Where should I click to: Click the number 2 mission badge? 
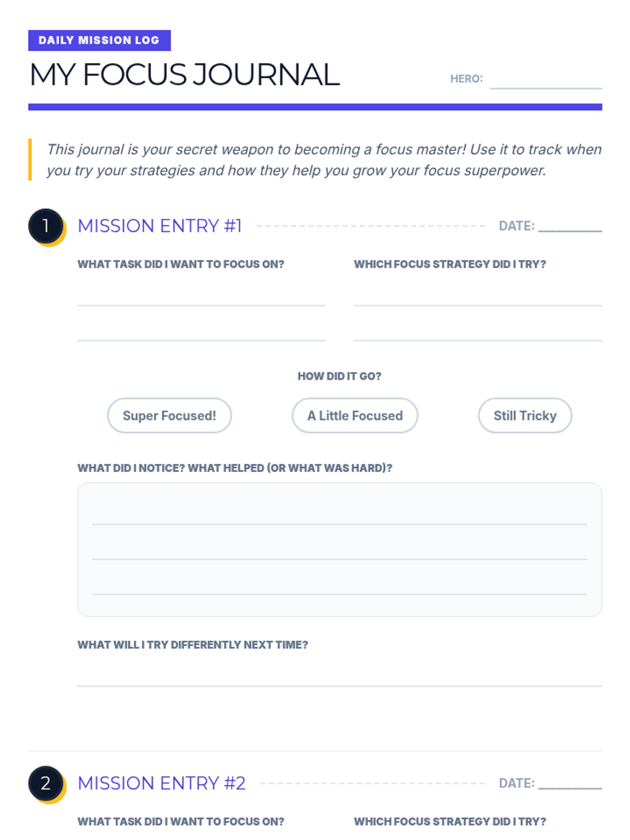[x=46, y=783]
